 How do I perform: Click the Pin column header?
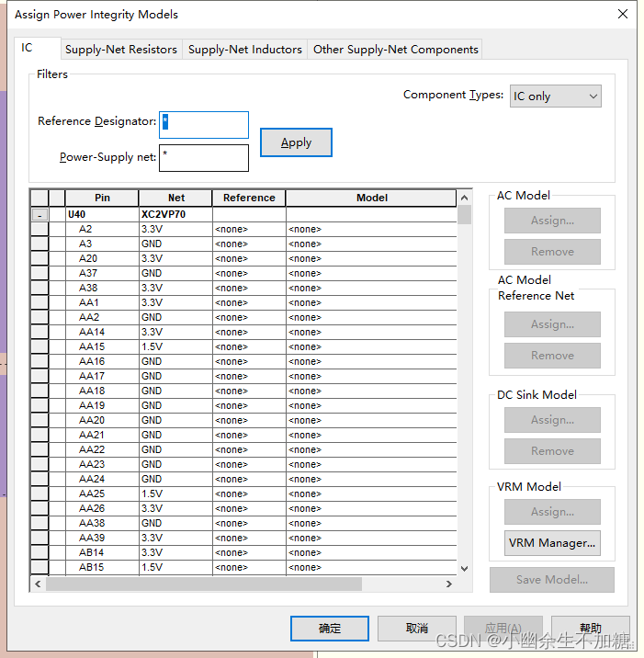click(x=102, y=198)
